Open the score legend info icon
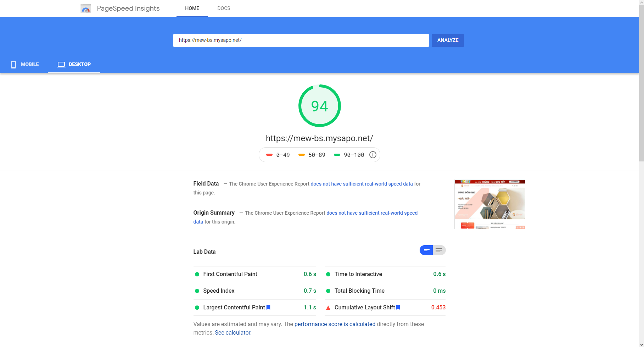This screenshot has height=347, width=644. click(x=373, y=155)
